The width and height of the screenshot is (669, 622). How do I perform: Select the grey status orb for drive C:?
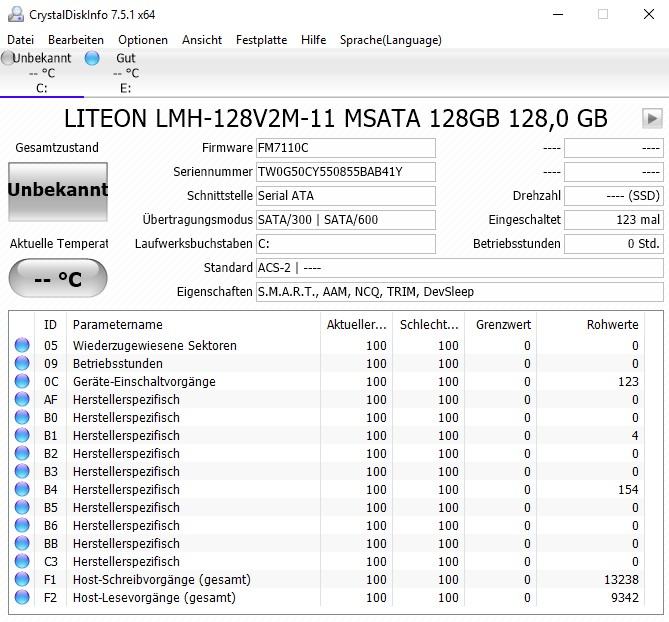pos(7,58)
